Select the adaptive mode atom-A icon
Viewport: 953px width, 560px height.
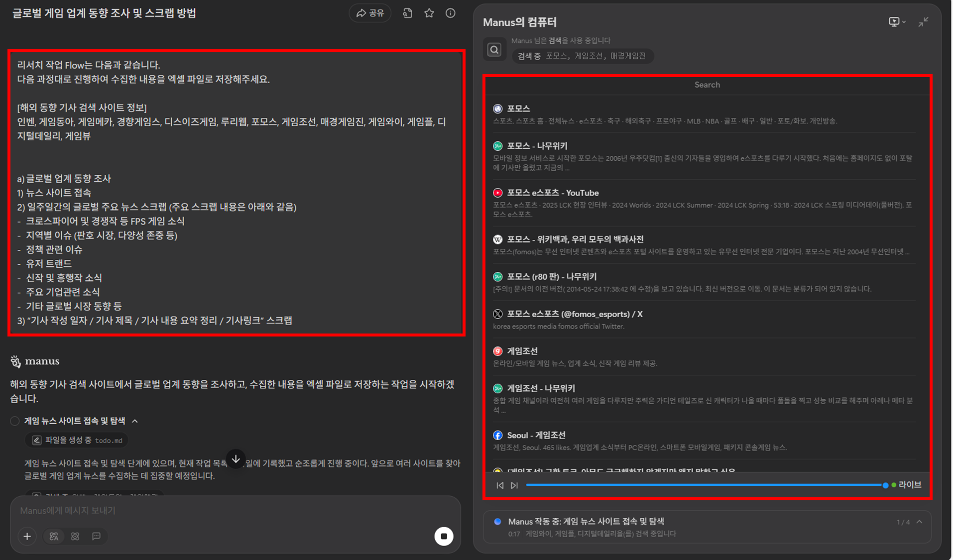(54, 536)
